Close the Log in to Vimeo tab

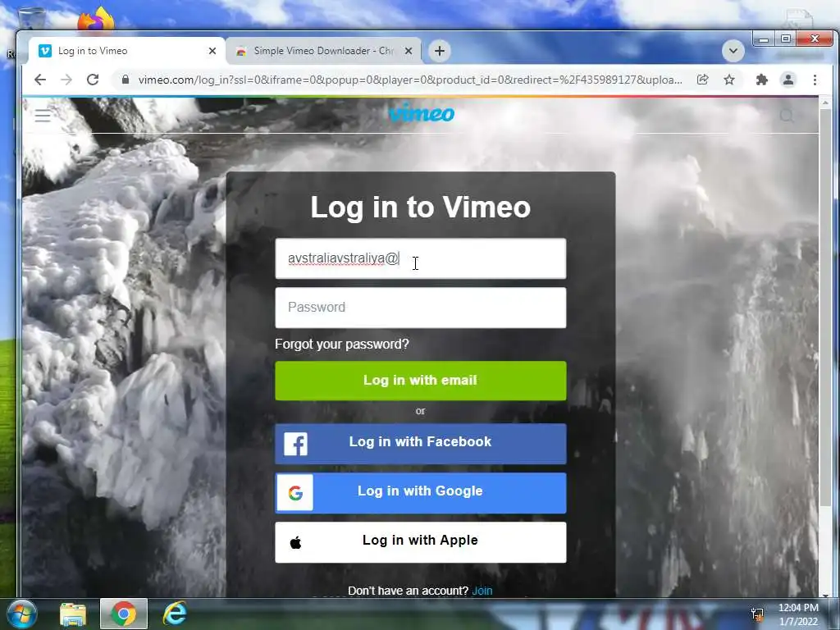[x=212, y=51]
